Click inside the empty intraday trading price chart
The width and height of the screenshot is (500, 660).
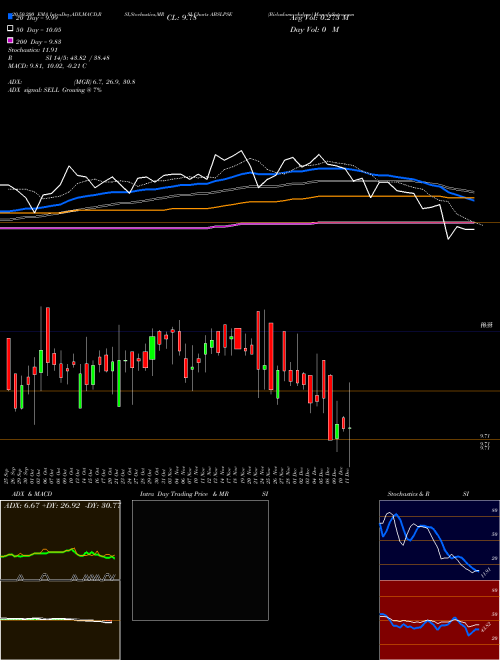pos(200,560)
